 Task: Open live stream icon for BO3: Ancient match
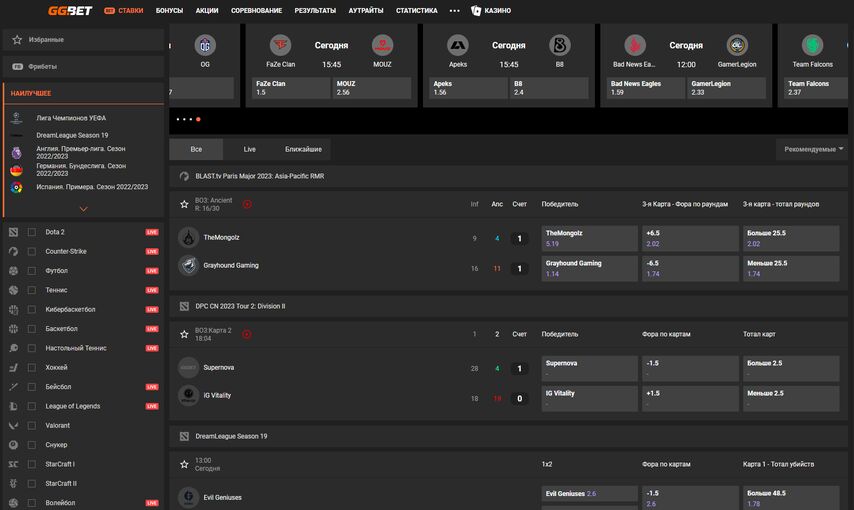[247, 204]
